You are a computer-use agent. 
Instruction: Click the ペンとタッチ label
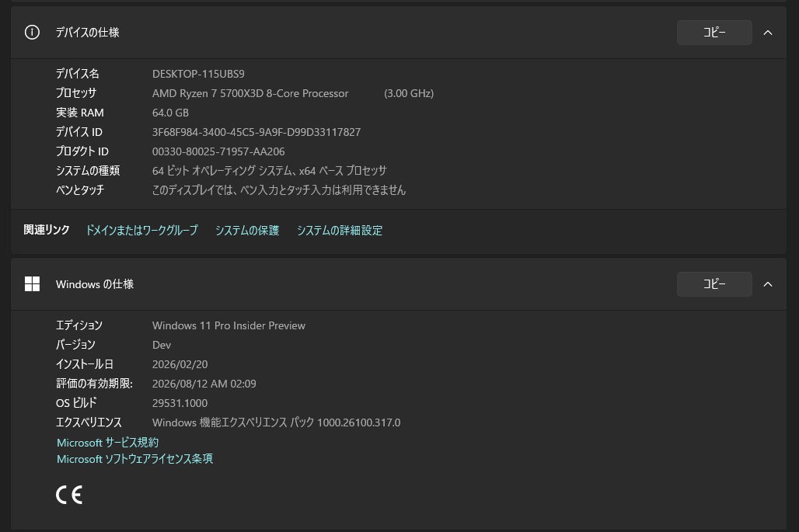[80, 190]
